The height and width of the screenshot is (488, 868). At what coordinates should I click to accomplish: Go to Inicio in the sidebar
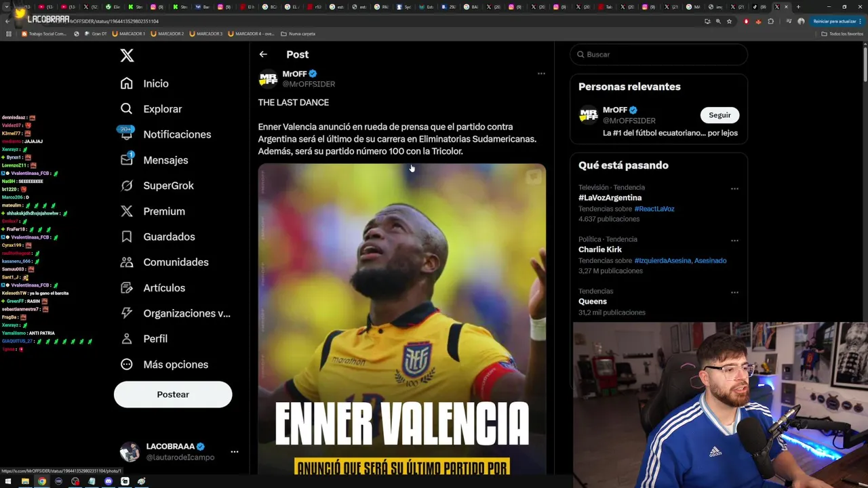[x=144, y=83]
